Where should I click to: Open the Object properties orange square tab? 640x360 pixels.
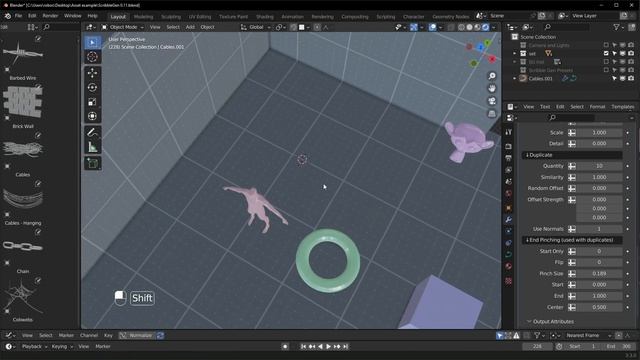coord(509,208)
